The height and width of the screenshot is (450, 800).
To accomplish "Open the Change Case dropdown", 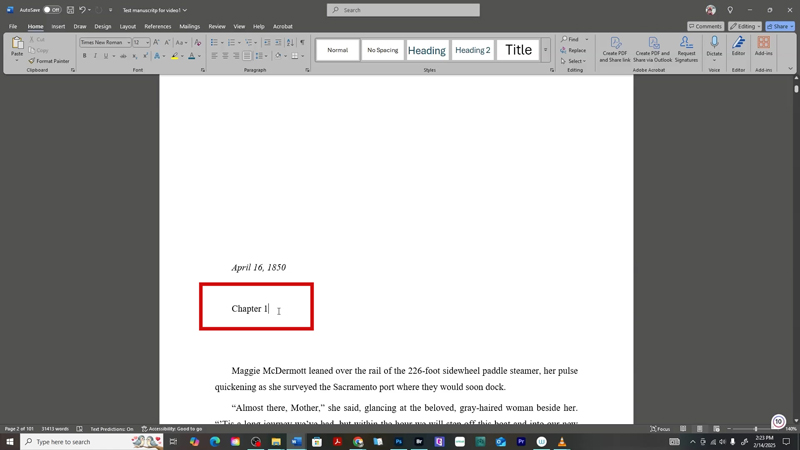I will click(x=181, y=42).
